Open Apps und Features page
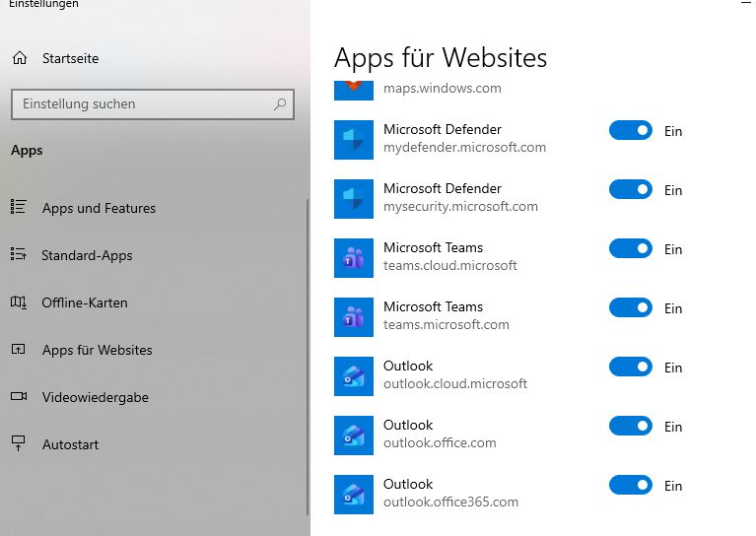756x536 pixels. click(x=99, y=208)
